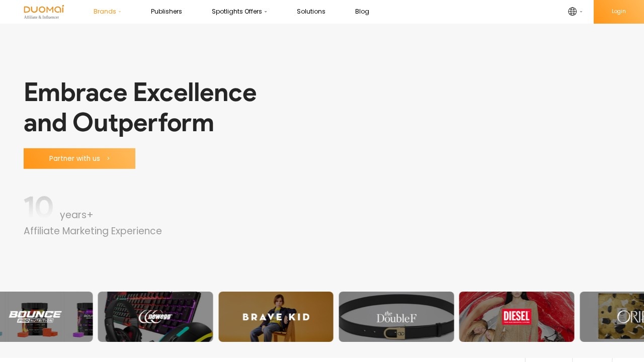Click the arrow icon in Partner with us
This screenshot has width=644, height=362.
click(x=108, y=158)
